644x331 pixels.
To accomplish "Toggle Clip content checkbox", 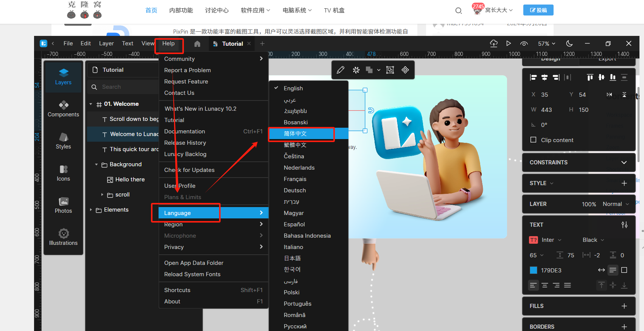I will 534,140.
